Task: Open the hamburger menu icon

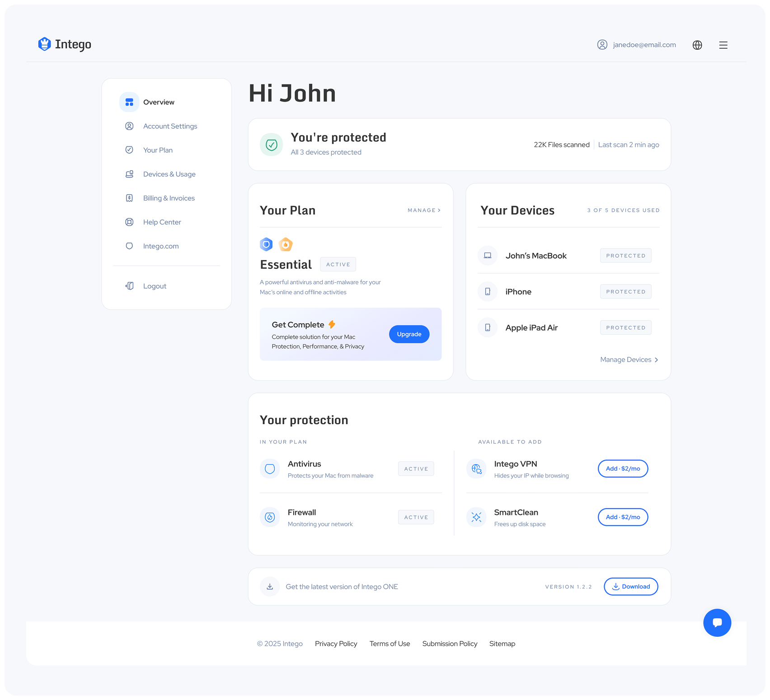Action: (723, 45)
